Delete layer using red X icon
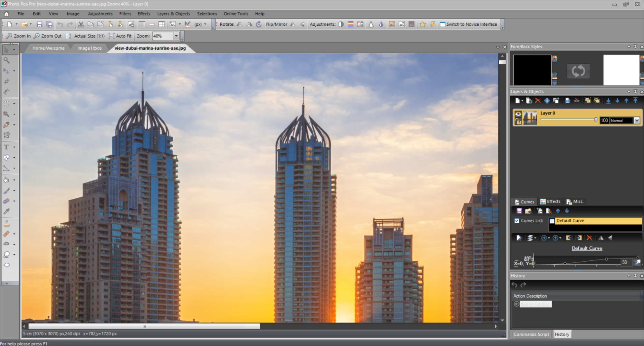644x346 pixels. click(538, 101)
